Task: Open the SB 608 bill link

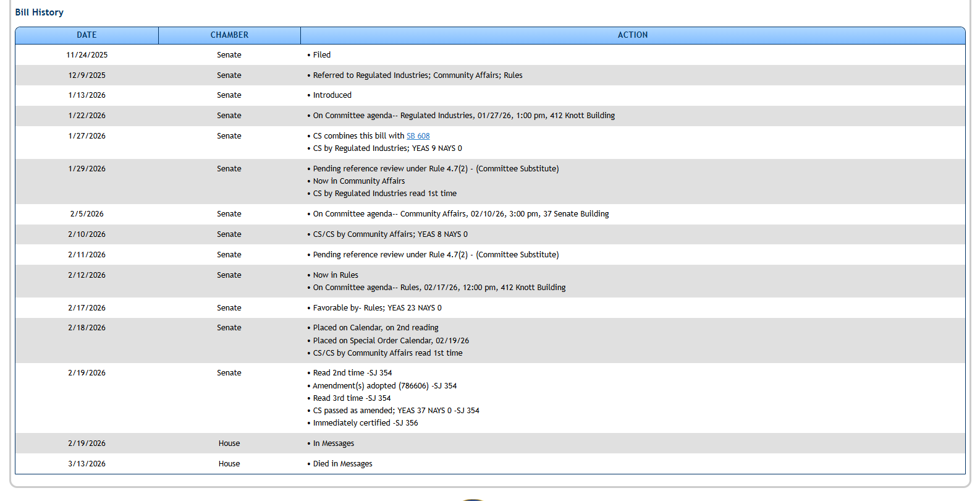Action: (418, 136)
